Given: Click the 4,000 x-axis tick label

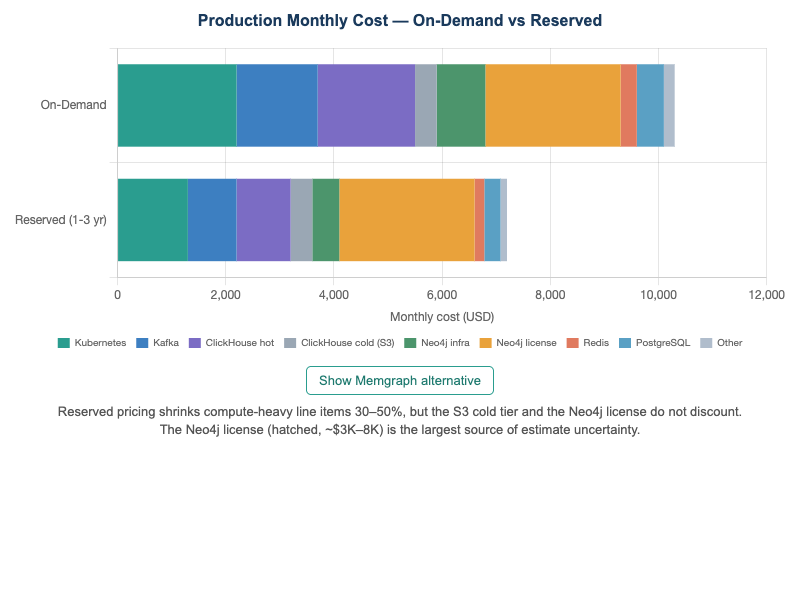Looking at the screenshot, I should click(334, 295).
